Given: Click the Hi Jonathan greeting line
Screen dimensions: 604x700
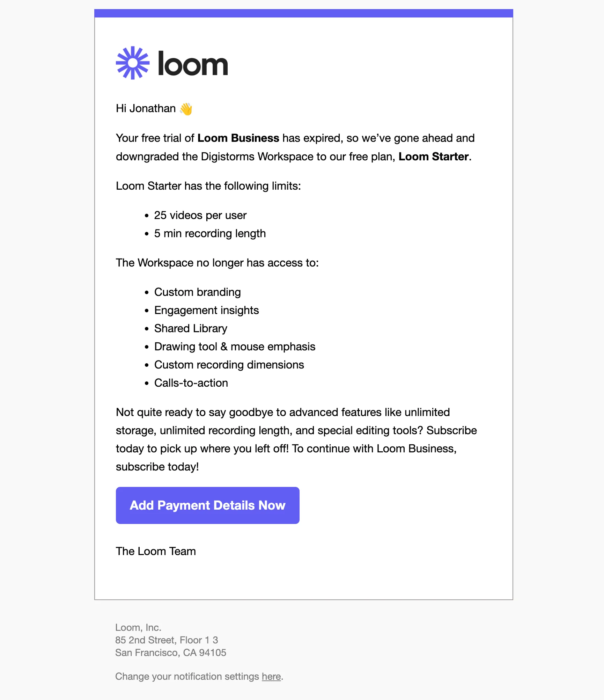Looking at the screenshot, I should 146,108.
